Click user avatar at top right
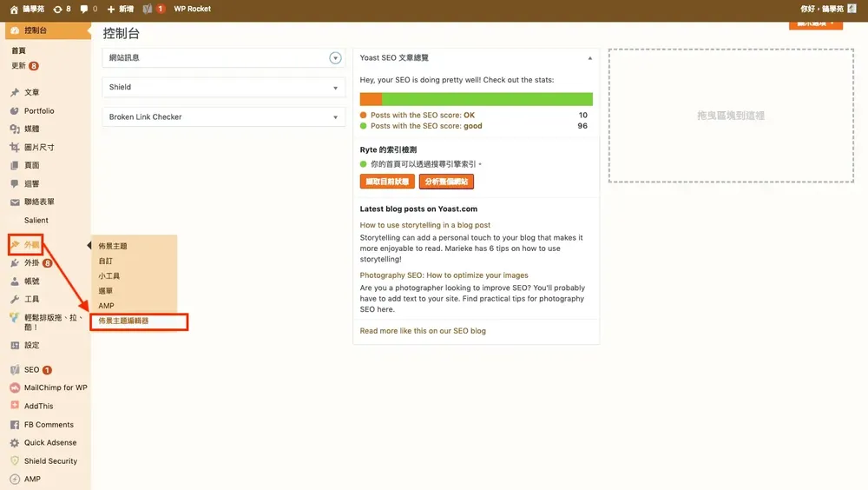Viewport: 868px width, 490px height. click(852, 9)
